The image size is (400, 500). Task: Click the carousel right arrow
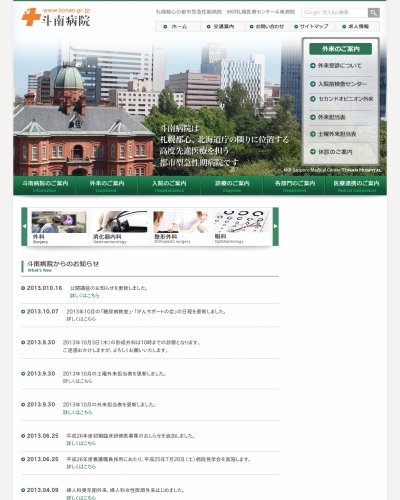click(276, 226)
